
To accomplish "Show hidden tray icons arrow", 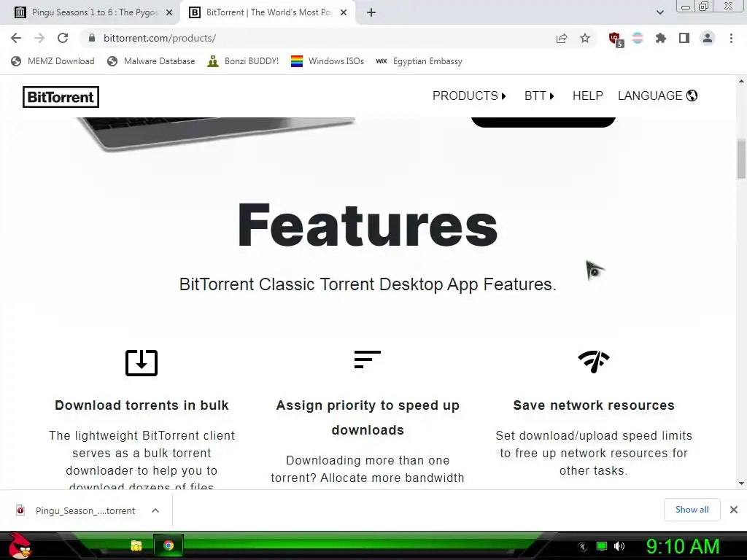I will (582, 546).
